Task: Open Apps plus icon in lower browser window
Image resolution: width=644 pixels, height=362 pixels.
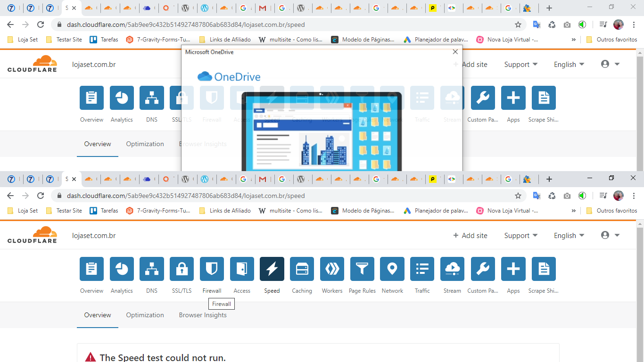Action: (513, 269)
